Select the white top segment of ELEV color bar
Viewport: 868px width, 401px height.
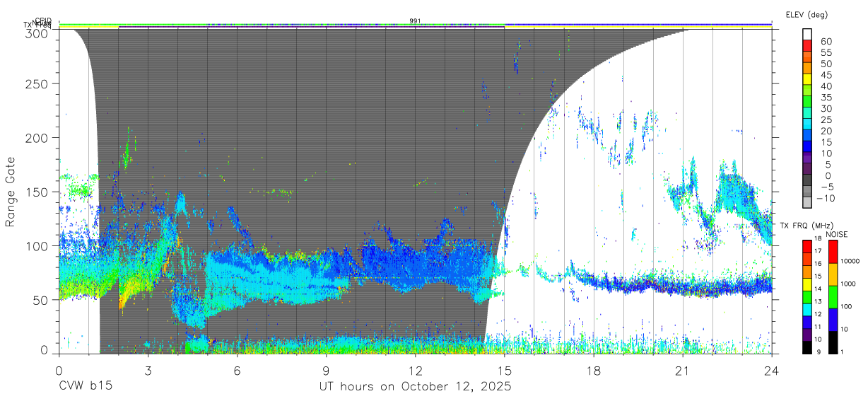(x=807, y=35)
